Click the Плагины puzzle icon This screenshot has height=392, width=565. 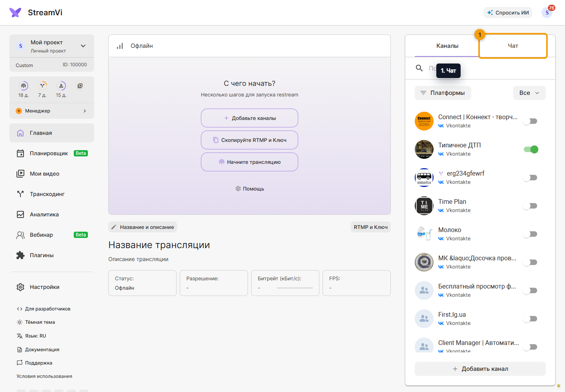coord(20,255)
